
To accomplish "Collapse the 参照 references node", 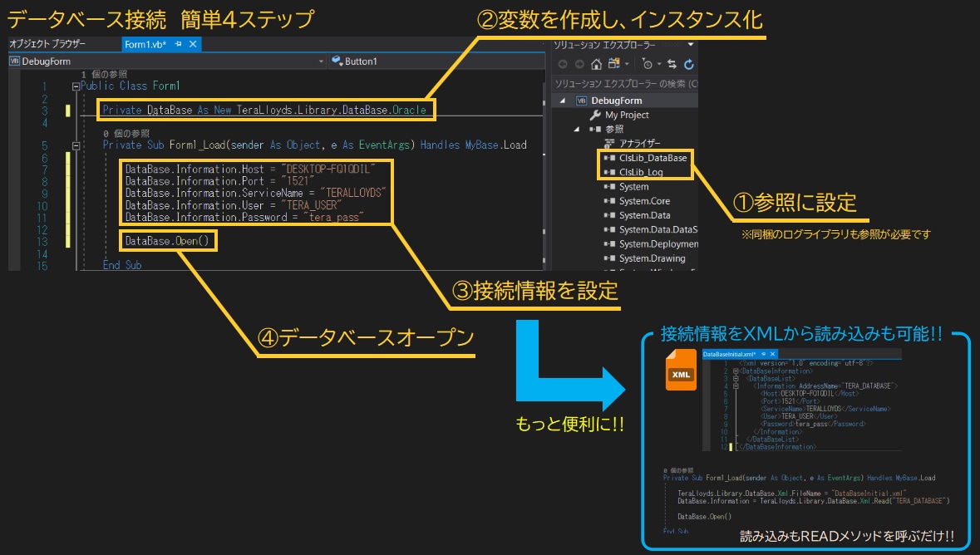I will pos(577,130).
